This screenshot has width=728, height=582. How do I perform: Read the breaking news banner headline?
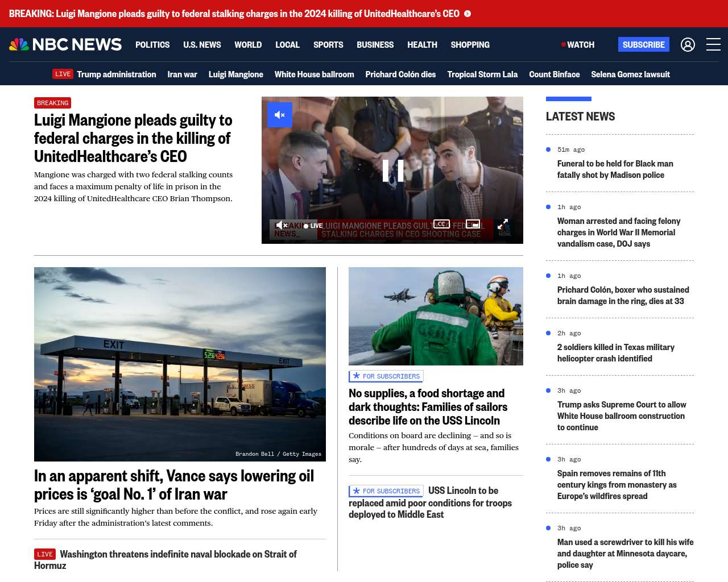click(x=234, y=14)
